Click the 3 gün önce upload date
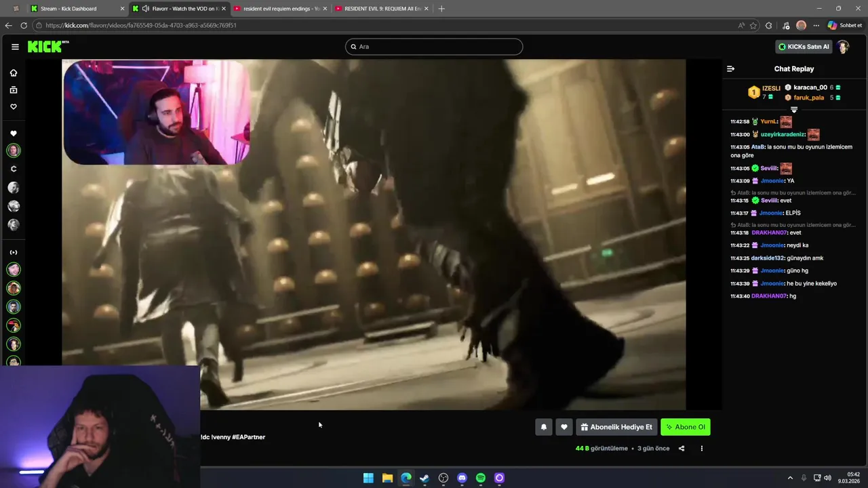Screen dimensions: 868x488 tap(653, 448)
